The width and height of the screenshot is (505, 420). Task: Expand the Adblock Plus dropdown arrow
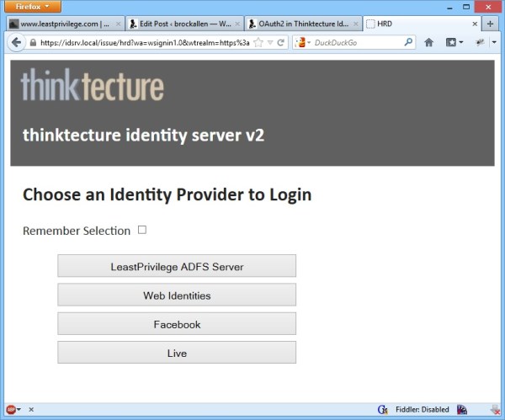(20, 410)
